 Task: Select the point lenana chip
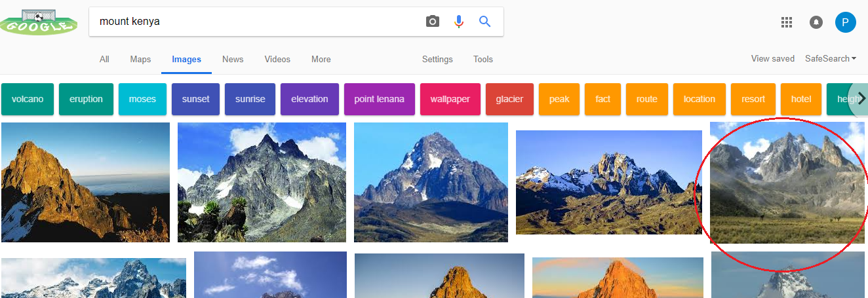(380, 99)
